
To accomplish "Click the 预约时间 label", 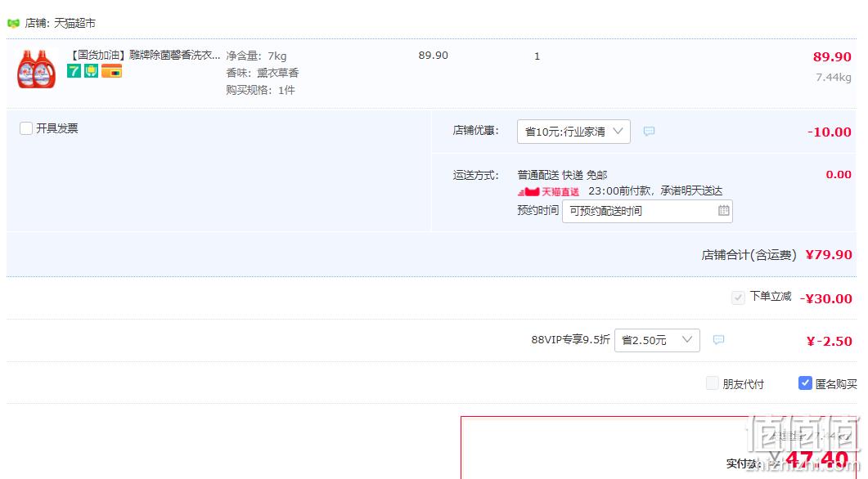I will (x=538, y=210).
